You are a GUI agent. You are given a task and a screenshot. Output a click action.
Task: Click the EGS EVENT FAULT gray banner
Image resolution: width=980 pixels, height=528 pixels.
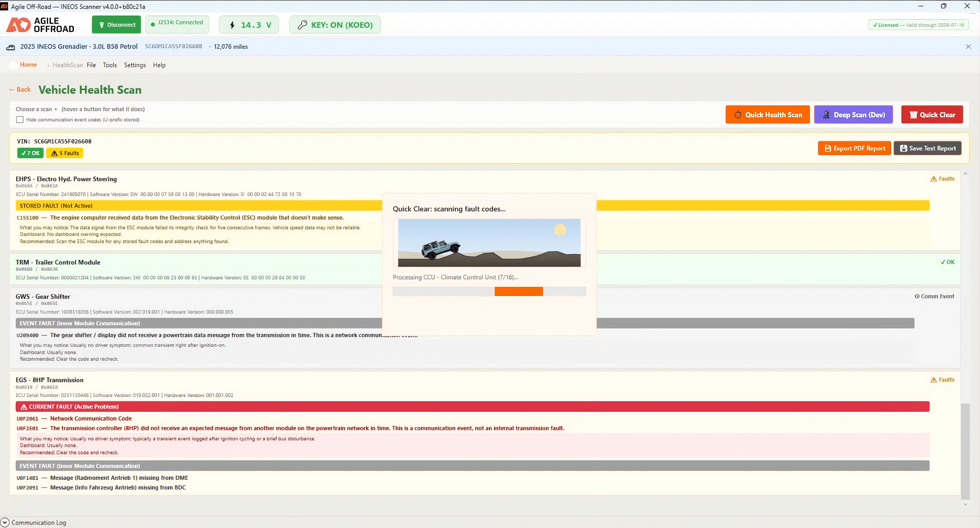pyautogui.click(x=473, y=466)
